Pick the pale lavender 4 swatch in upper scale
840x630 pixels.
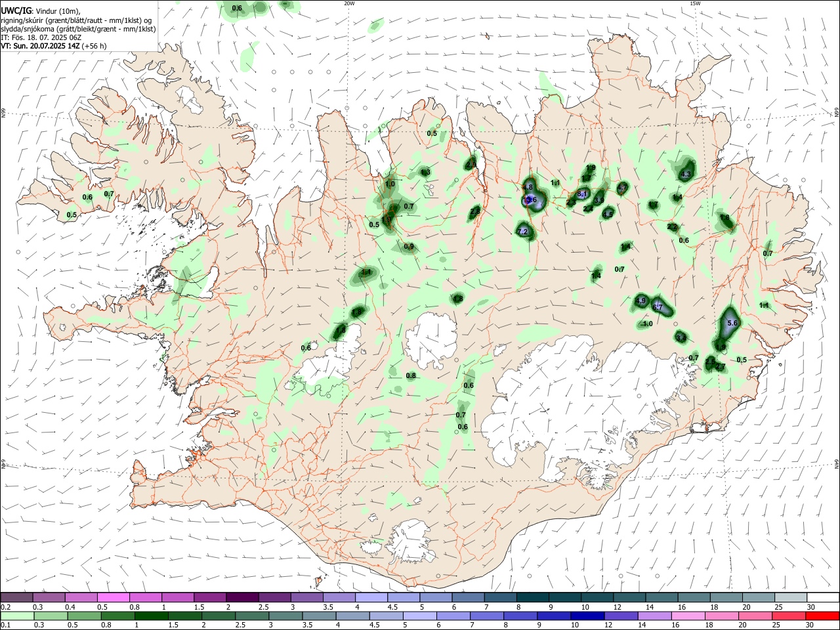(371, 598)
